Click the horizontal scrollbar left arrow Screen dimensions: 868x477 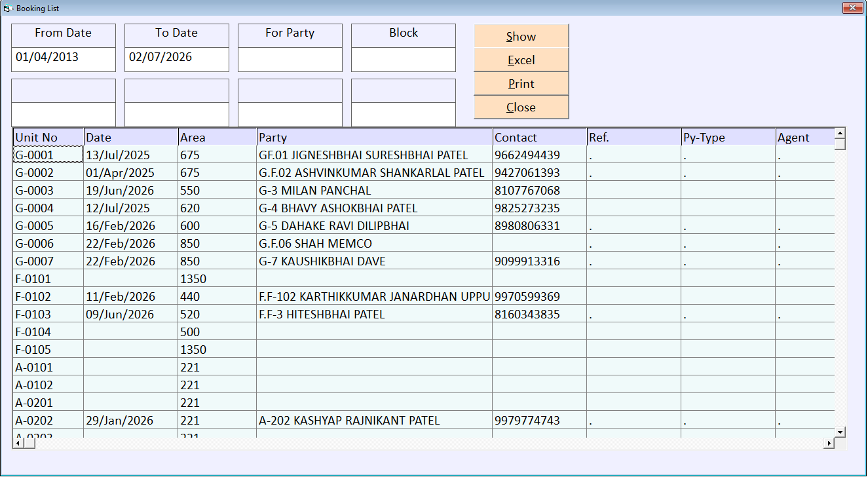(18, 444)
